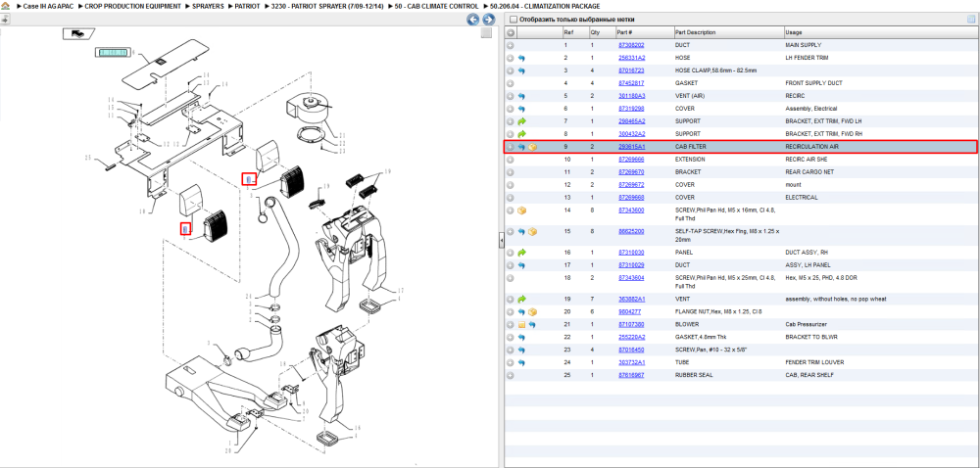The width and height of the screenshot is (980, 468).
Task: Expand the CAB FILTER row
Action: (x=511, y=147)
